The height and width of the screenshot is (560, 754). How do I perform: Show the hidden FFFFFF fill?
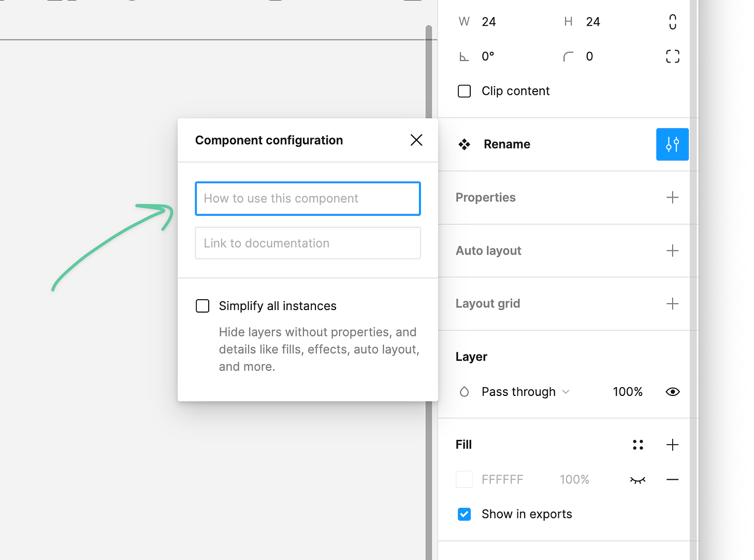click(x=638, y=480)
